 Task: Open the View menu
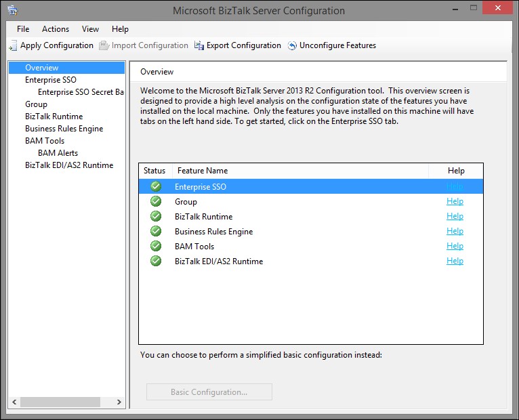pyautogui.click(x=90, y=29)
